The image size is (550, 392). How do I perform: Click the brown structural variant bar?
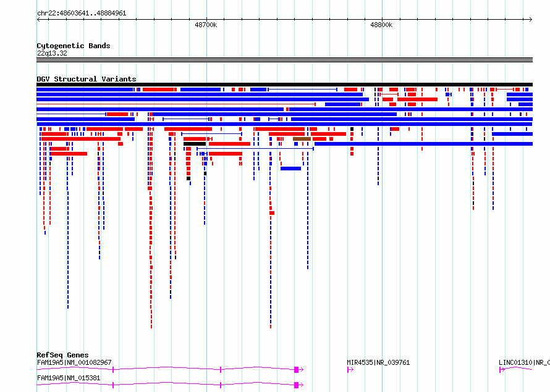pyautogui.click(x=302, y=139)
